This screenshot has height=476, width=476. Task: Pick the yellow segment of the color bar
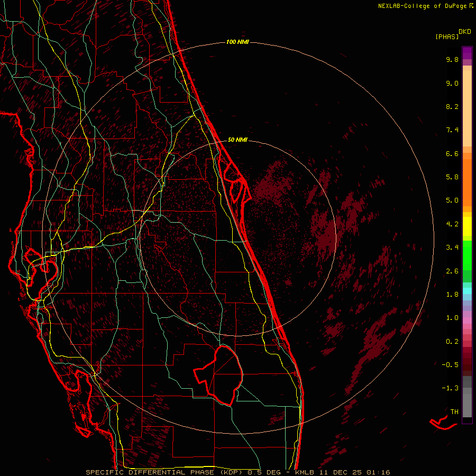467,226
